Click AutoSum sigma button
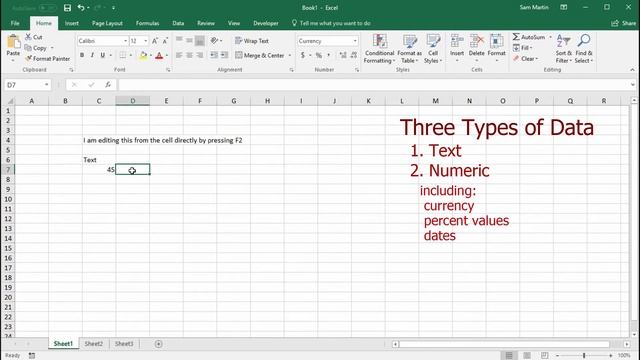Screen dimensions: 640x360 tap(529, 37)
